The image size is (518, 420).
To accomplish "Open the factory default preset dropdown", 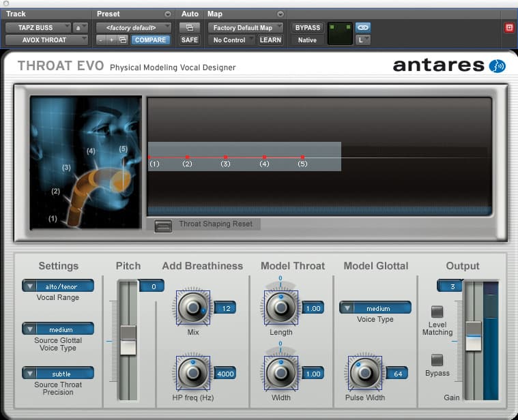I will pos(134,28).
